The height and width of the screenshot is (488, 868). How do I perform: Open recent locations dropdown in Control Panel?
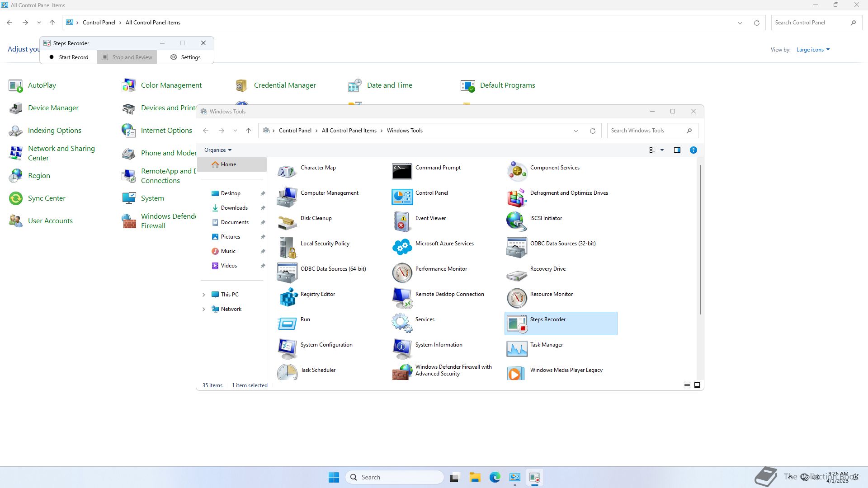click(x=39, y=23)
